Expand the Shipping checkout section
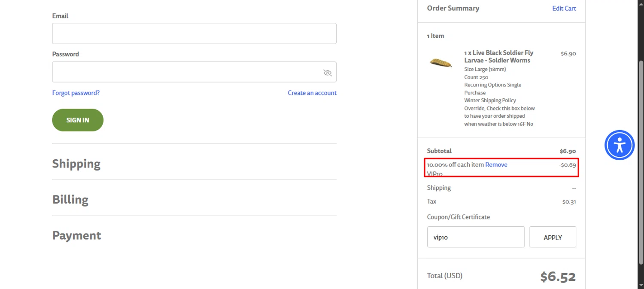Viewport: 644px width, 289px height. point(76,164)
